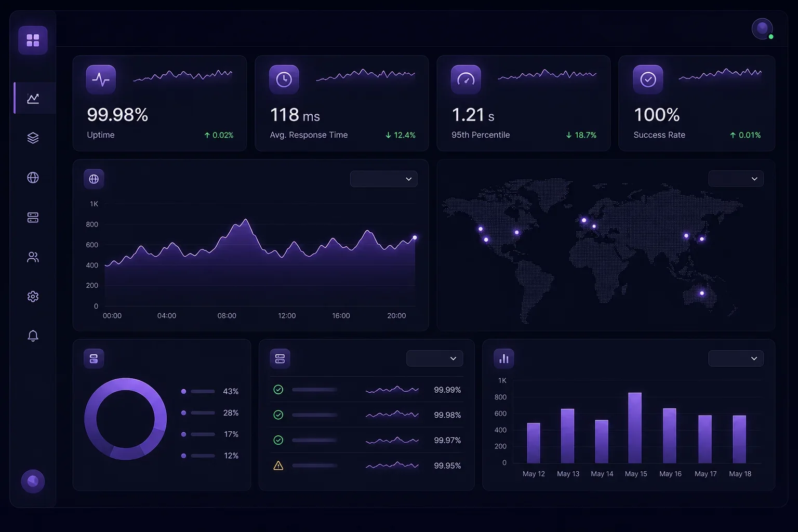Click the 43% legend entry of donut chart
The width and height of the screenshot is (798, 532).
[210, 391]
